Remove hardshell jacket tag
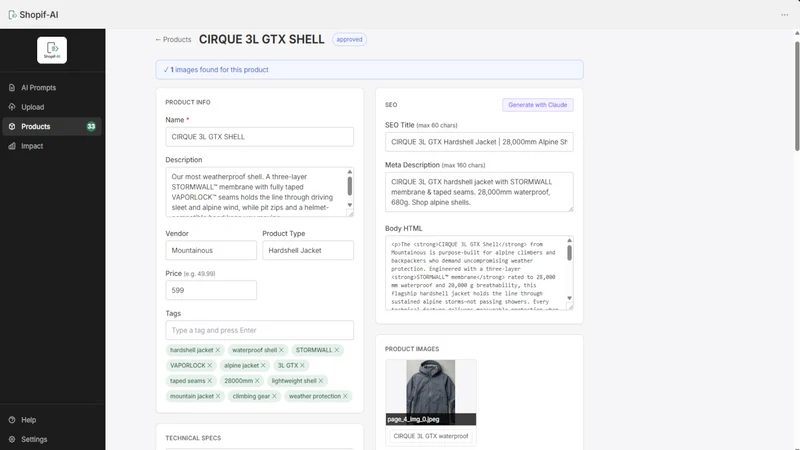800x450 pixels. pyautogui.click(x=218, y=350)
